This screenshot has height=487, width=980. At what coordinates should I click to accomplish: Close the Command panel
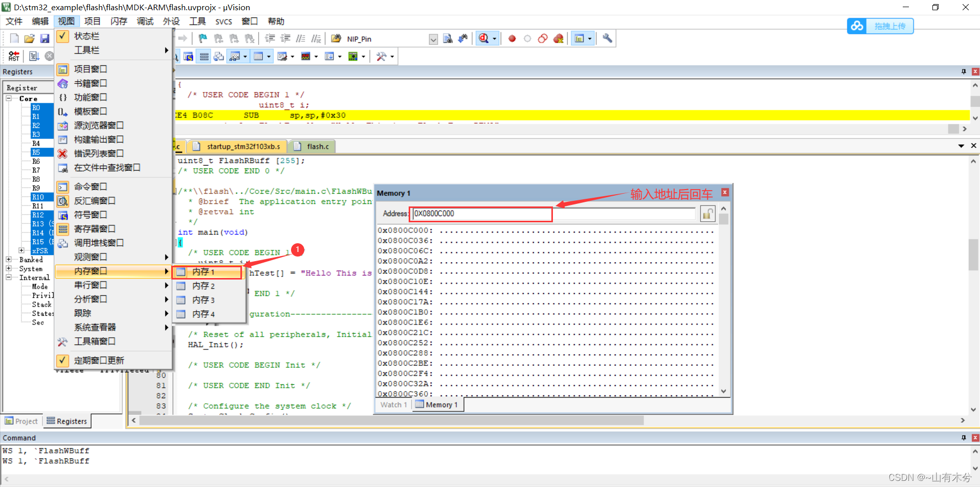975,438
